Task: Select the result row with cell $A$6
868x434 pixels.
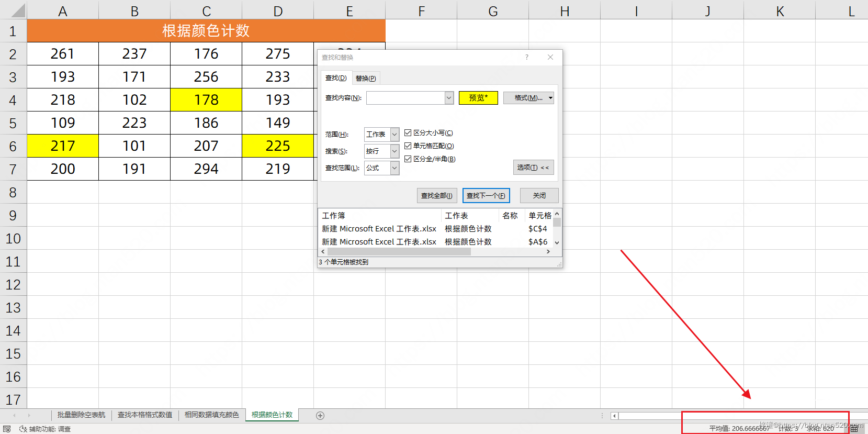Action: coord(435,242)
